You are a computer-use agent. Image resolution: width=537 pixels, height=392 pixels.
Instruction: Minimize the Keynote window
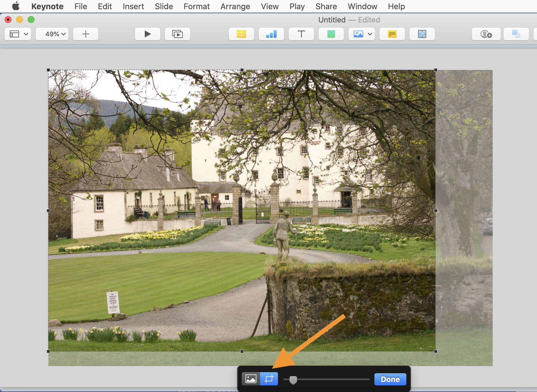click(x=20, y=20)
